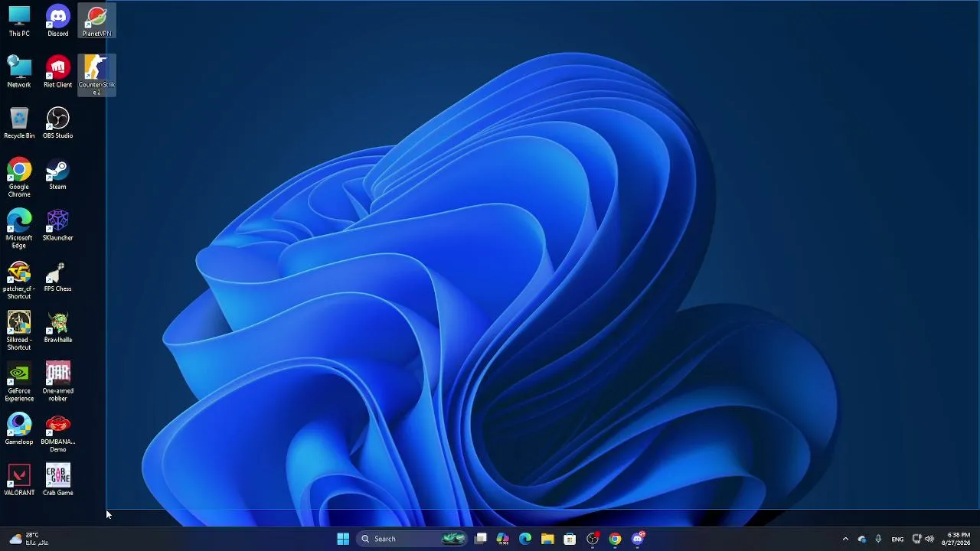The image size is (980, 551).
Task: Open the ENG language switcher
Action: coord(897,539)
